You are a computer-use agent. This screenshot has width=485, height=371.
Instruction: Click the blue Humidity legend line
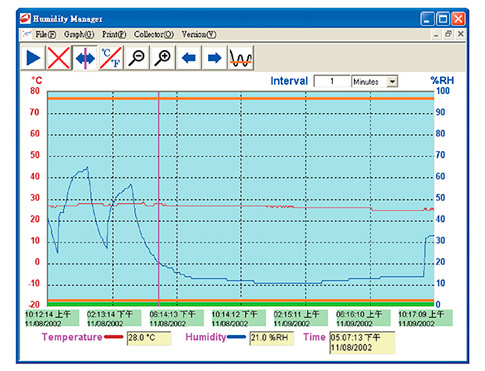[236, 337]
